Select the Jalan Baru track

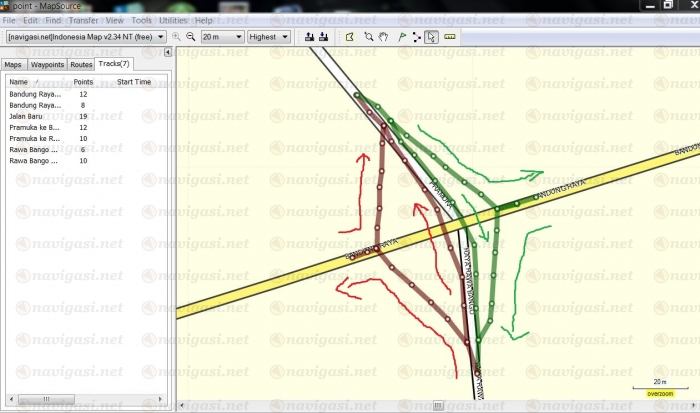(x=28, y=116)
